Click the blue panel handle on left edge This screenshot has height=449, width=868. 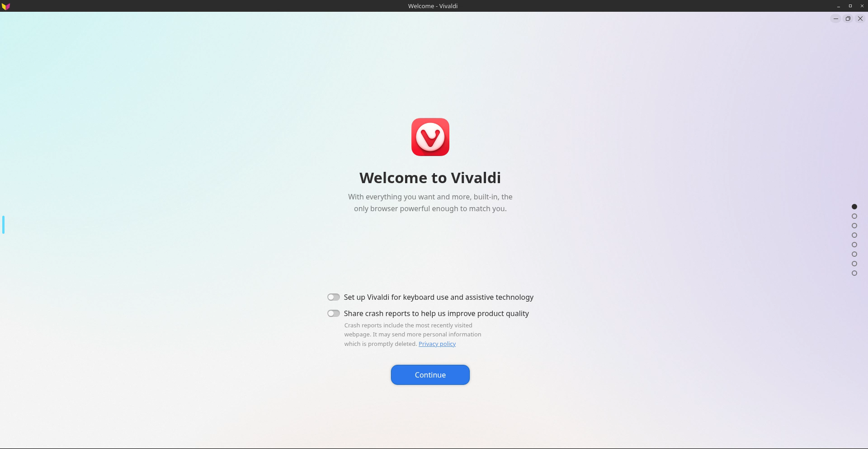point(3,225)
